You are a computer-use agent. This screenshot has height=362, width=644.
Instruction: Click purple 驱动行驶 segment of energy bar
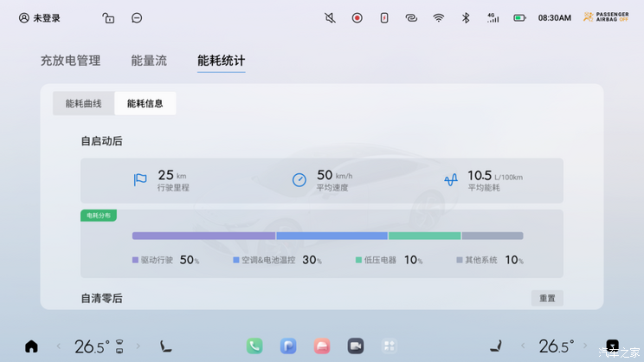coord(203,236)
